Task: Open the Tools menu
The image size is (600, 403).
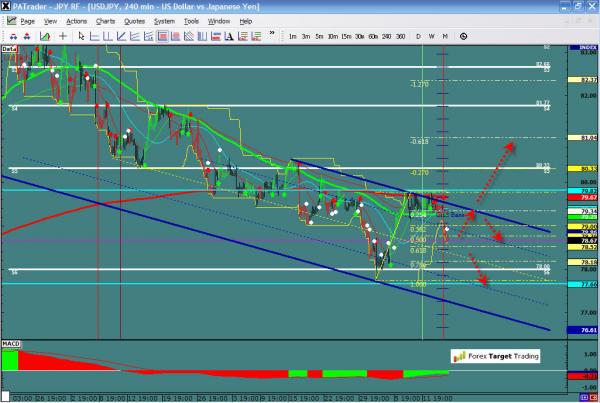Action: (191, 21)
